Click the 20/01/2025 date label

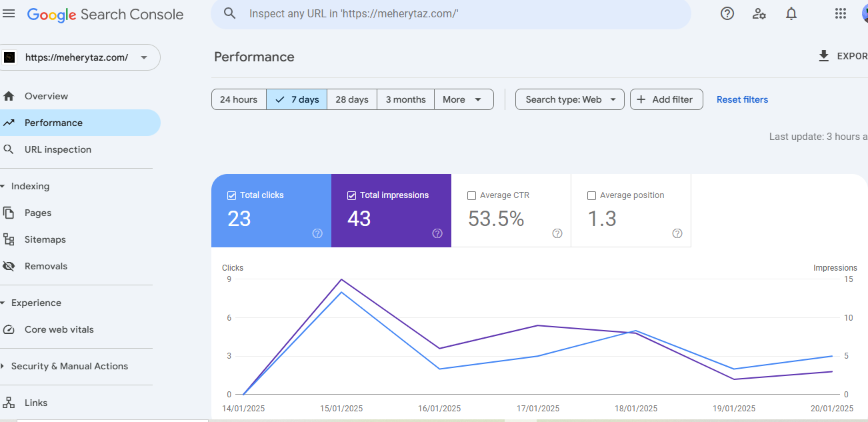(x=831, y=409)
